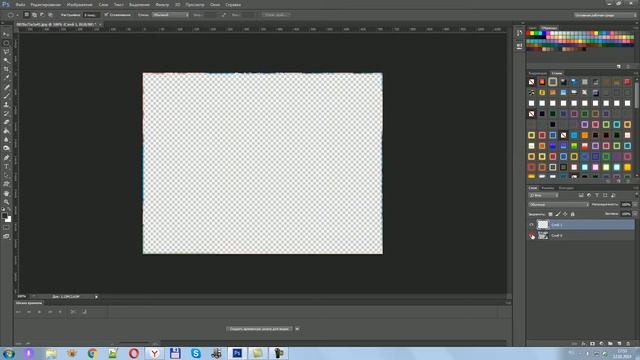Select the Pen tool
This screenshot has width=640, height=360.
6,158
